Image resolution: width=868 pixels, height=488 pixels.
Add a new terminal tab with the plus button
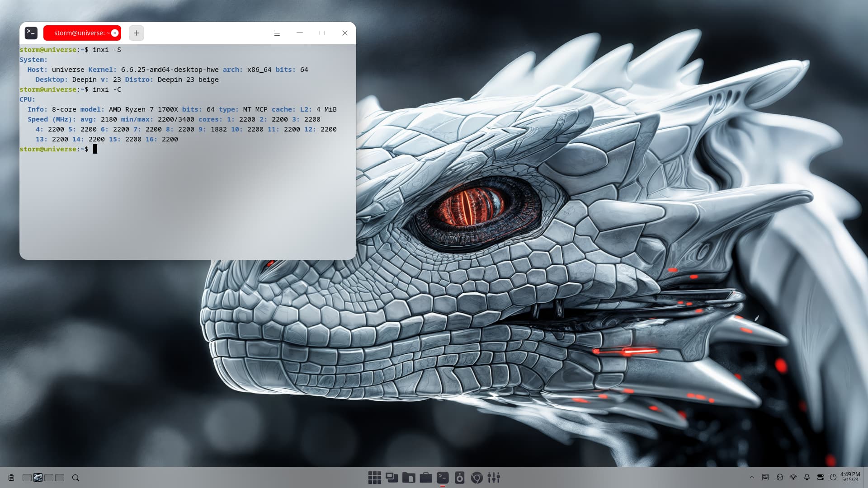coord(137,33)
